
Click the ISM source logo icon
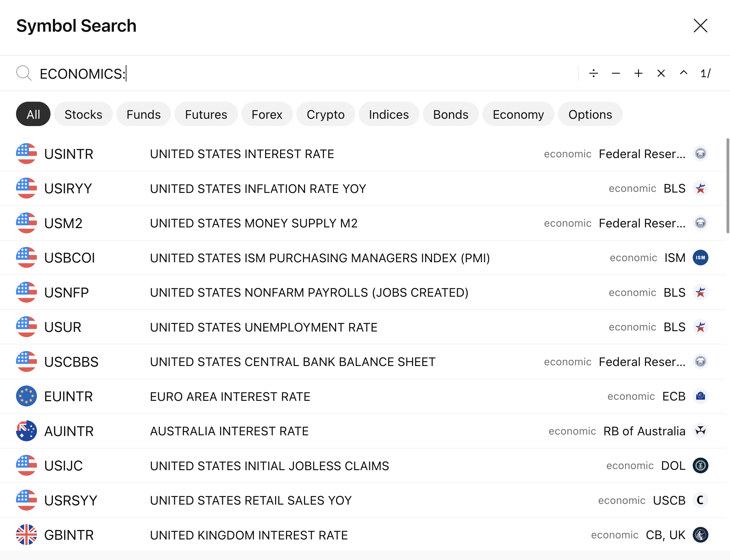[x=700, y=258]
